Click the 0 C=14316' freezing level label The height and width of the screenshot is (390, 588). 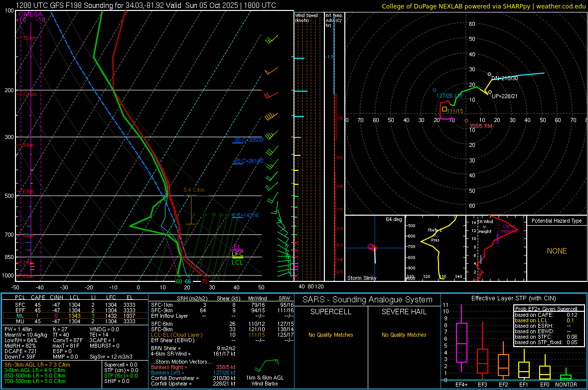(246, 215)
